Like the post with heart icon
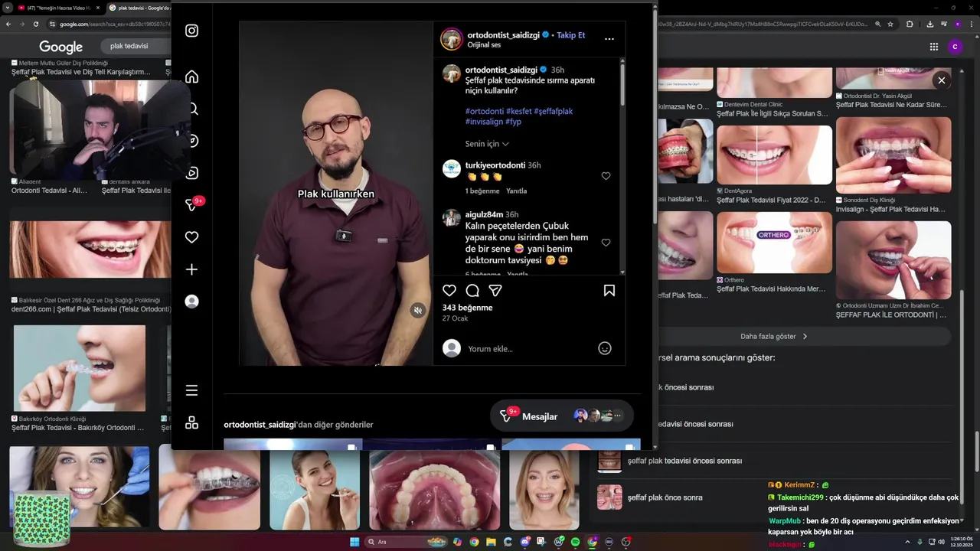The width and height of the screenshot is (980, 551). click(x=449, y=290)
